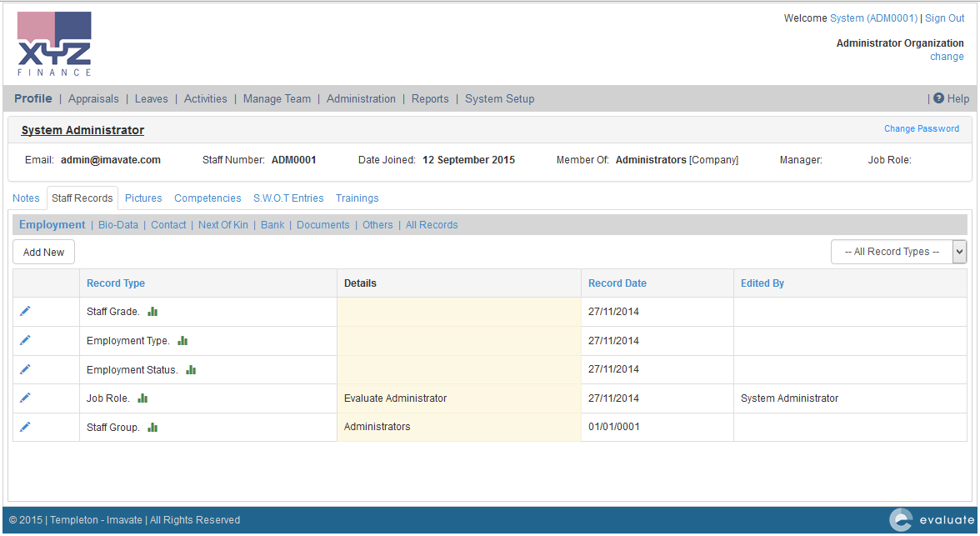980x536 pixels.
Task: Sort table by Record Type column header
Action: coord(116,283)
